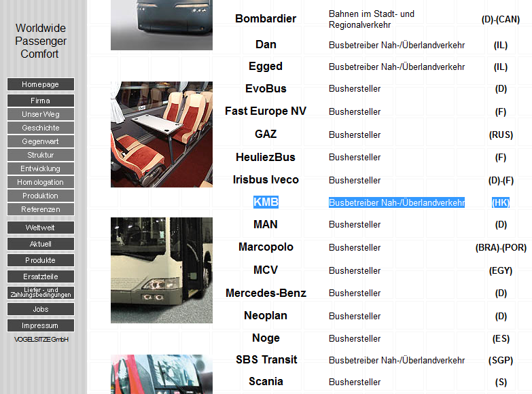Click the Neoplan company name
Image resolution: width=532 pixels, height=394 pixels.
(266, 316)
